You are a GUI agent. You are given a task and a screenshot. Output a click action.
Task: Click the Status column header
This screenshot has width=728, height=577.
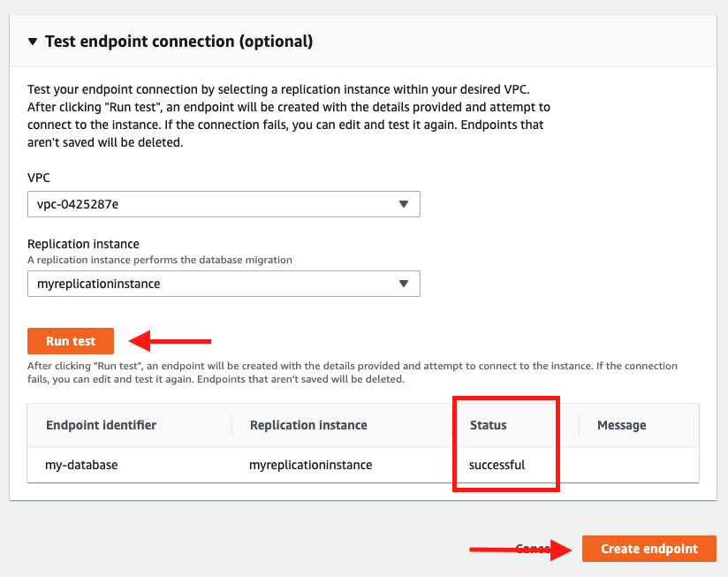488,425
